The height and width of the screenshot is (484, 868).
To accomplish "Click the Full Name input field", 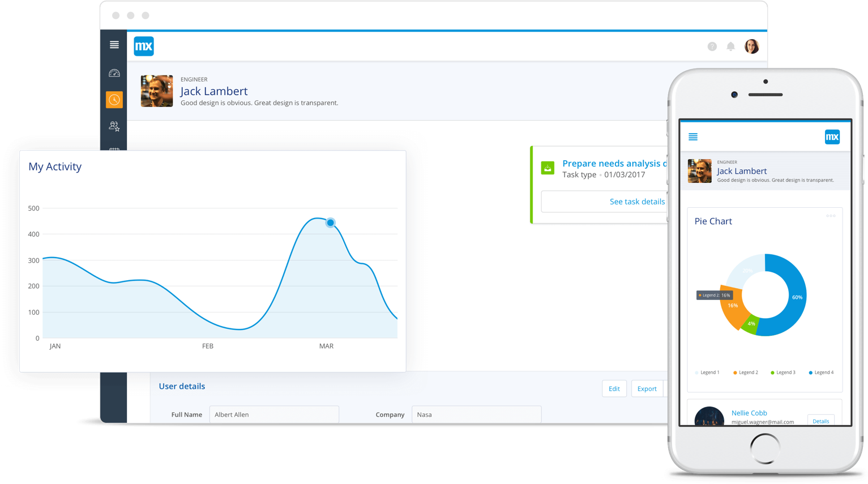I will [x=274, y=414].
